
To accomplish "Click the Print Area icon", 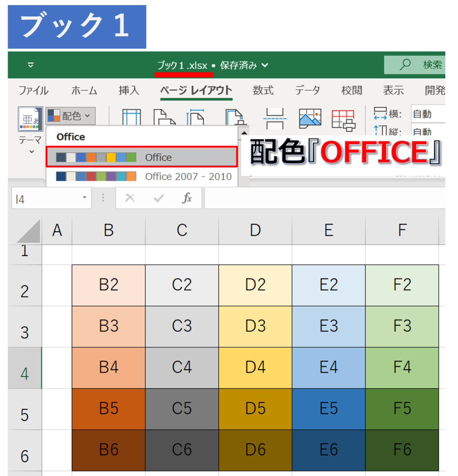I will [x=235, y=117].
